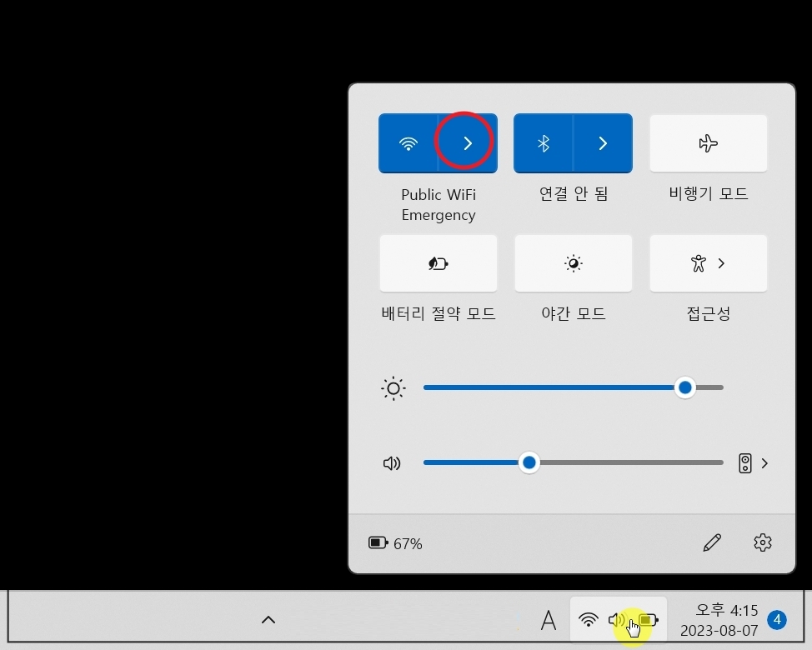Toggle Bluetooth in quick settings
The image size is (812, 650).
coord(544,143)
